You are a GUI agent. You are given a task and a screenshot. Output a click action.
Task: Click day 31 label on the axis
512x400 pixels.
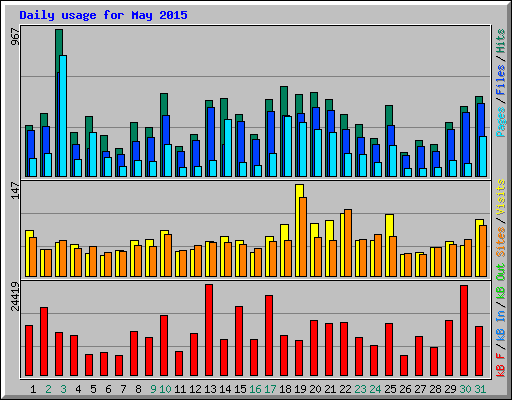click(480, 389)
